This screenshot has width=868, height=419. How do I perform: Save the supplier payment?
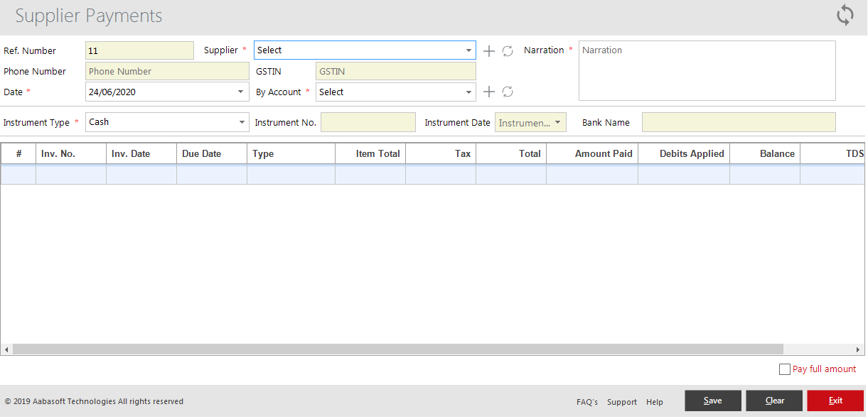[712, 400]
